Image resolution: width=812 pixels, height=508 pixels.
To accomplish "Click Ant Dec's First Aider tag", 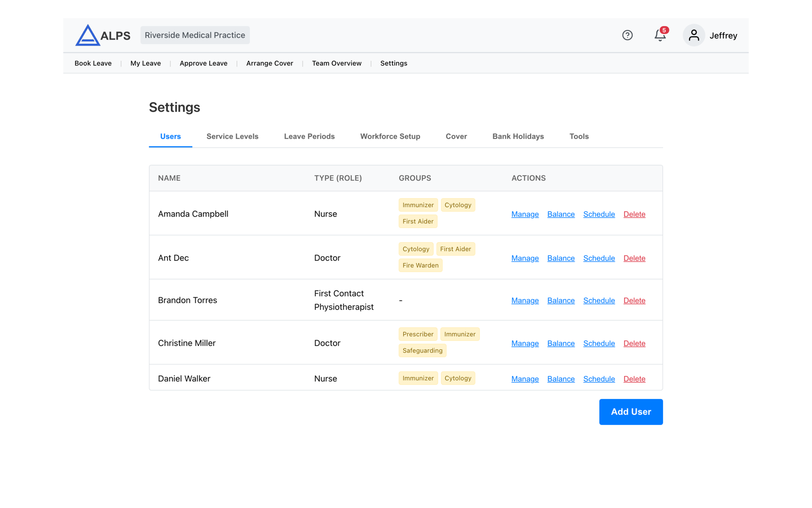I will tap(456, 249).
